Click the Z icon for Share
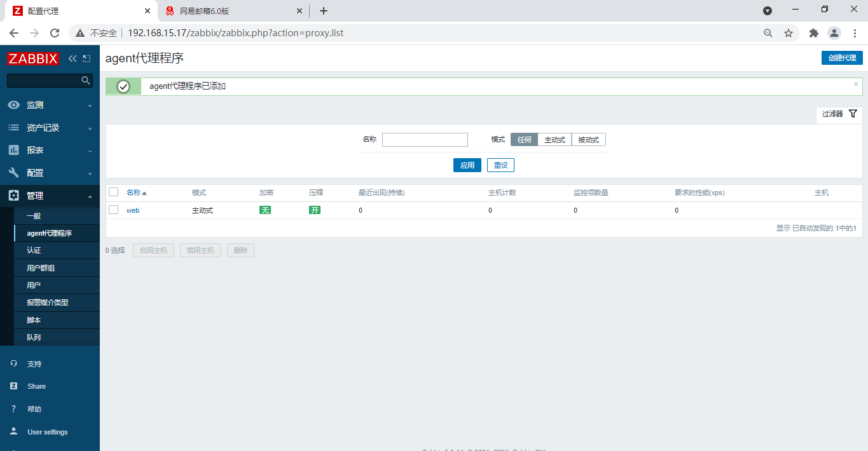Viewport: 868px width, 451px height. [13, 386]
